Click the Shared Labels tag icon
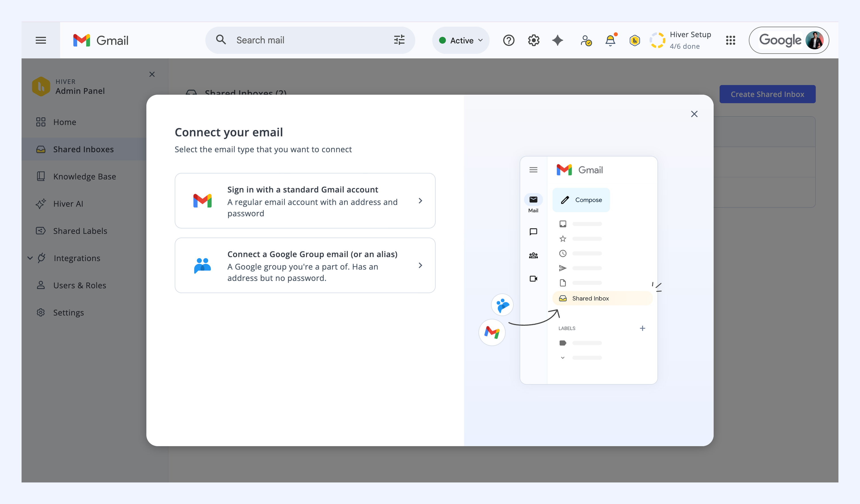 click(x=41, y=231)
